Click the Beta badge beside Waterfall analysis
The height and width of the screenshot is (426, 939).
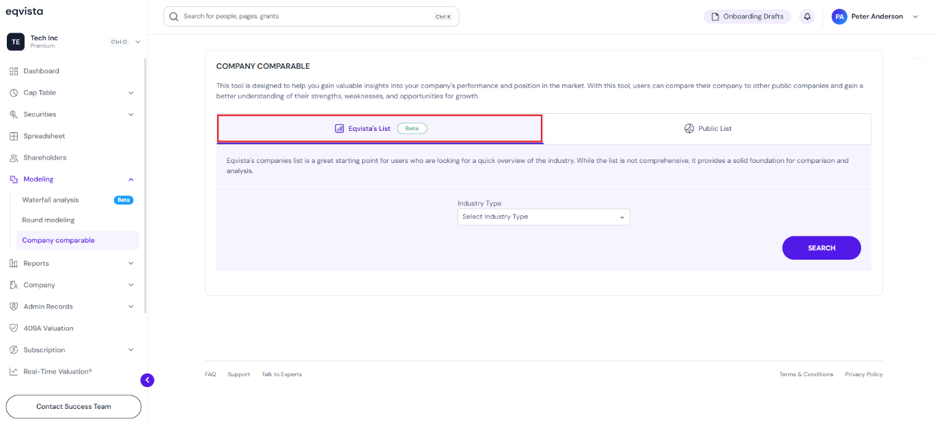click(x=124, y=200)
